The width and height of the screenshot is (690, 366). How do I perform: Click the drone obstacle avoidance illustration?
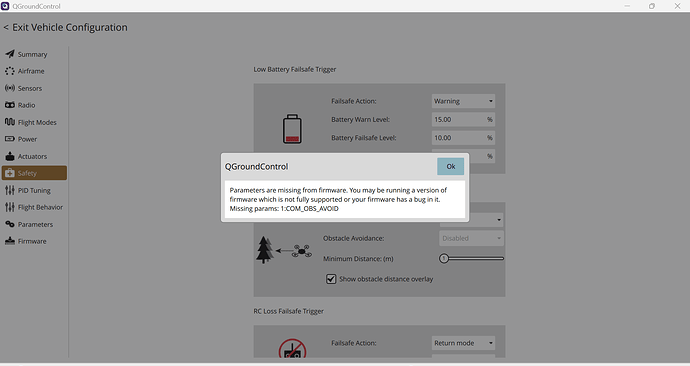tap(284, 250)
